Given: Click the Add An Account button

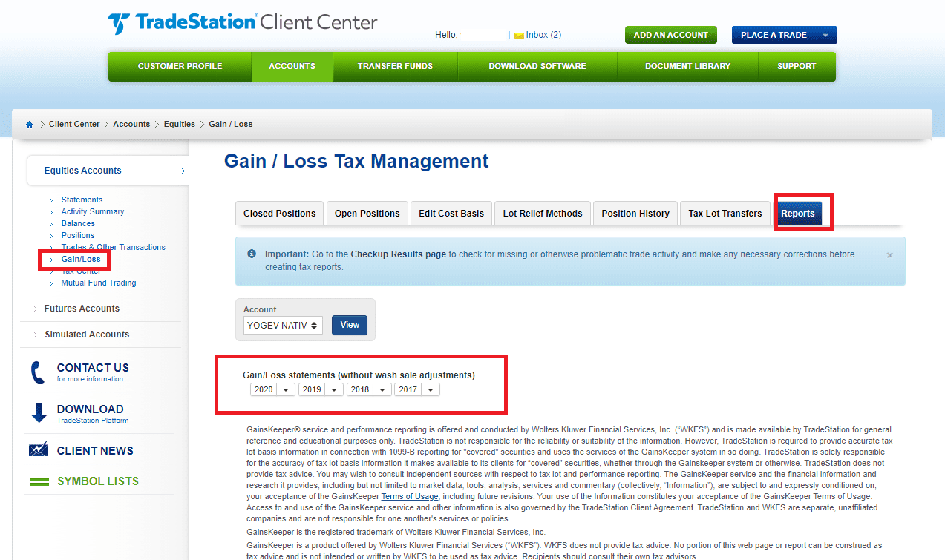Looking at the screenshot, I should (x=670, y=35).
